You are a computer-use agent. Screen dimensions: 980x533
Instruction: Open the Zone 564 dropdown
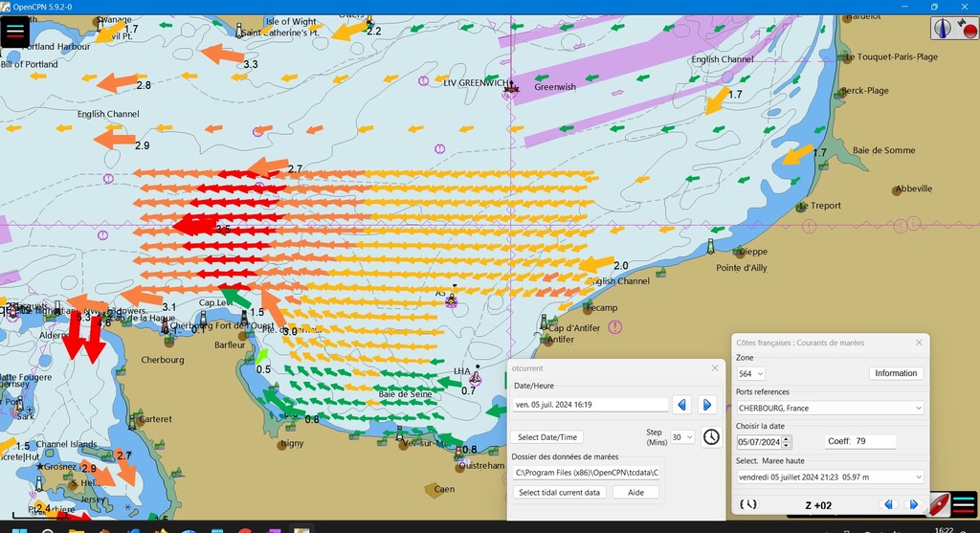(750, 373)
